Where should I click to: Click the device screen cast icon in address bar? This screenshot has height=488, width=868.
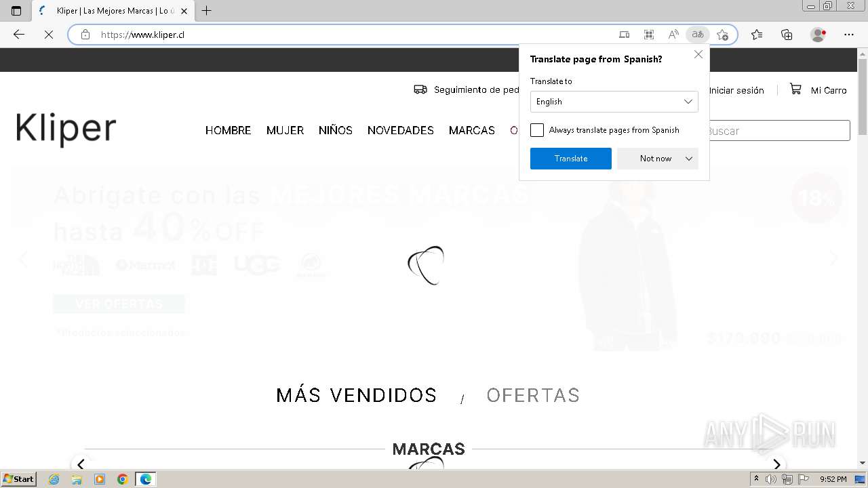(x=625, y=35)
